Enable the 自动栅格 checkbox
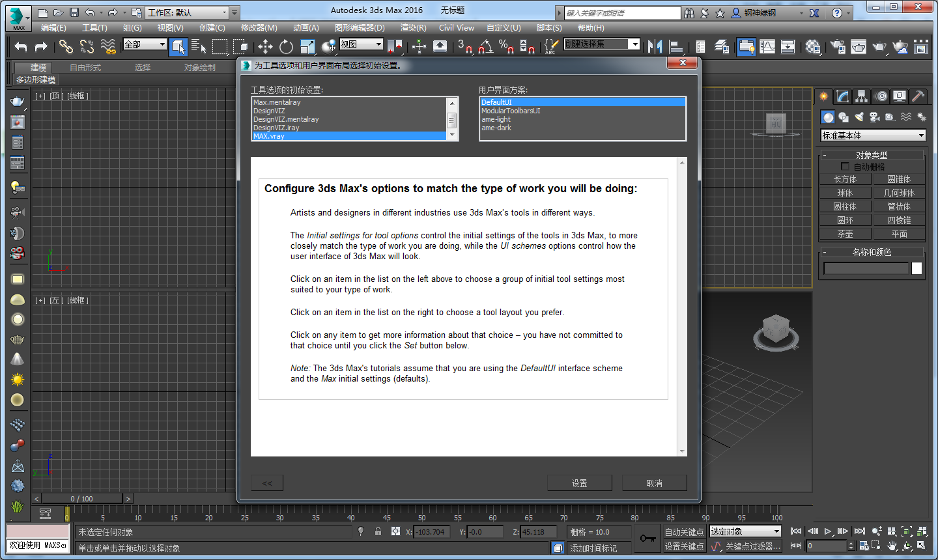 point(845,167)
